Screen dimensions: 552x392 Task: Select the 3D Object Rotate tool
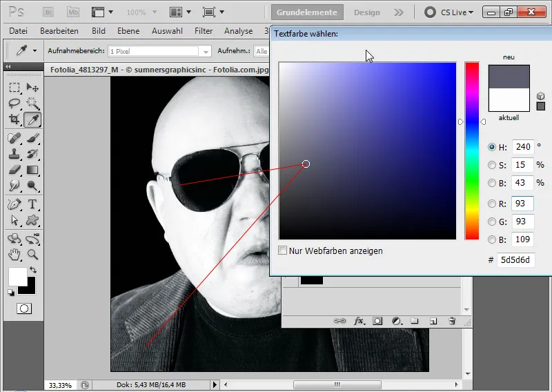(x=14, y=239)
